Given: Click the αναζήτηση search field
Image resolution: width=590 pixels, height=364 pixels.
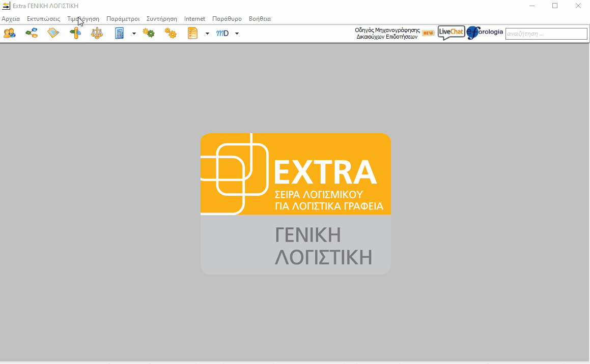Looking at the screenshot, I should click(546, 34).
